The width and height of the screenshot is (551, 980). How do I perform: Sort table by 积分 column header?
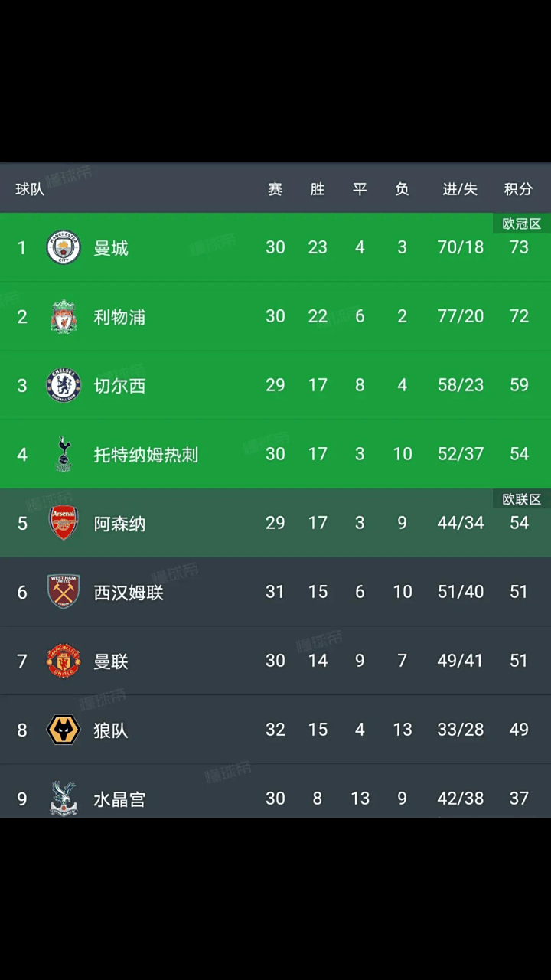coord(518,189)
